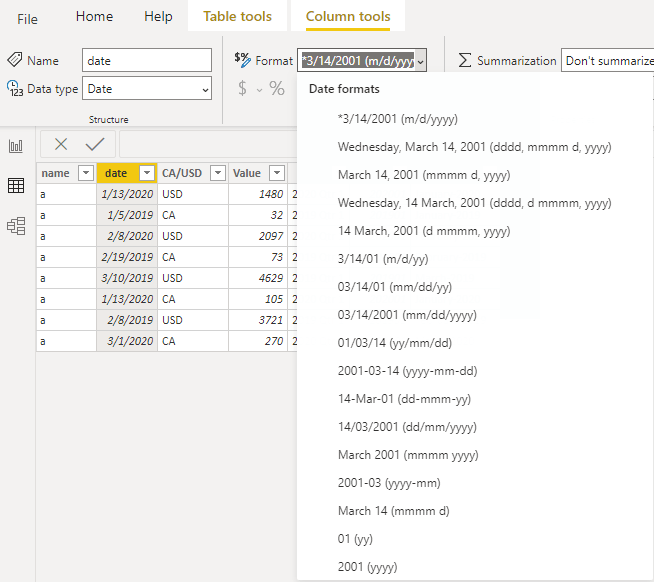The height and width of the screenshot is (582, 654).
Task: Open filter dropdown for Value column
Action: 277,173
